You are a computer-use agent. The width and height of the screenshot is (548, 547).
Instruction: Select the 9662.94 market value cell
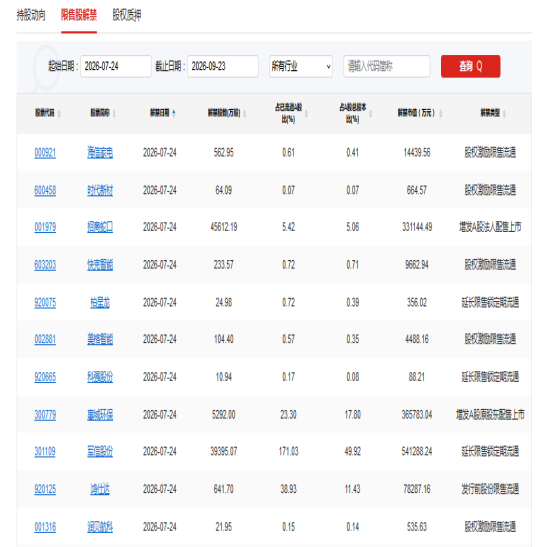tap(417, 265)
